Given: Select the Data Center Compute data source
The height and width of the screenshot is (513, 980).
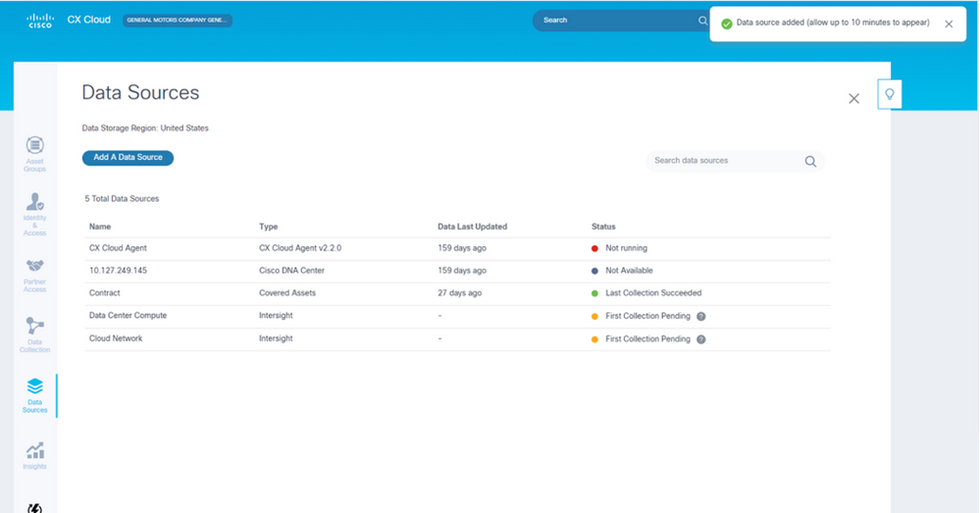Looking at the screenshot, I should click(x=129, y=316).
